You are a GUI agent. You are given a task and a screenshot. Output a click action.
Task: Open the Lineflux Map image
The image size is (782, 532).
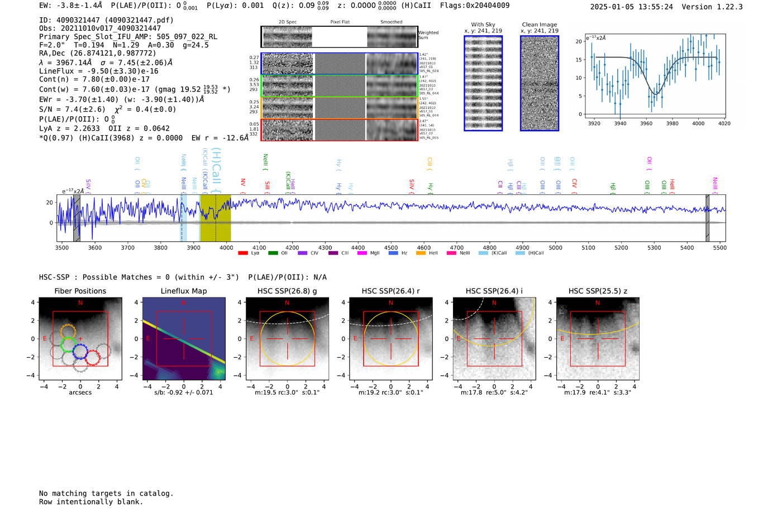pyautogui.click(x=184, y=339)
